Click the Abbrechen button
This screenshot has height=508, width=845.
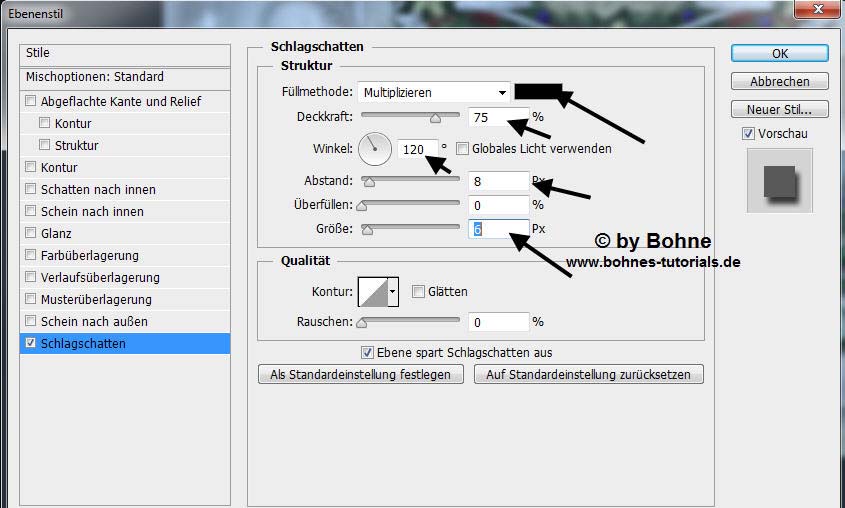point(780,82)
